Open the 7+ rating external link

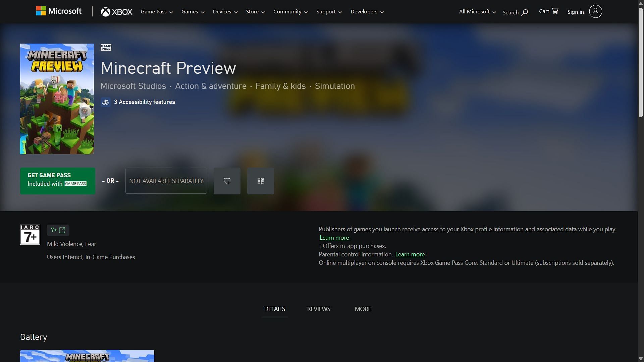(x=58, y=230)
